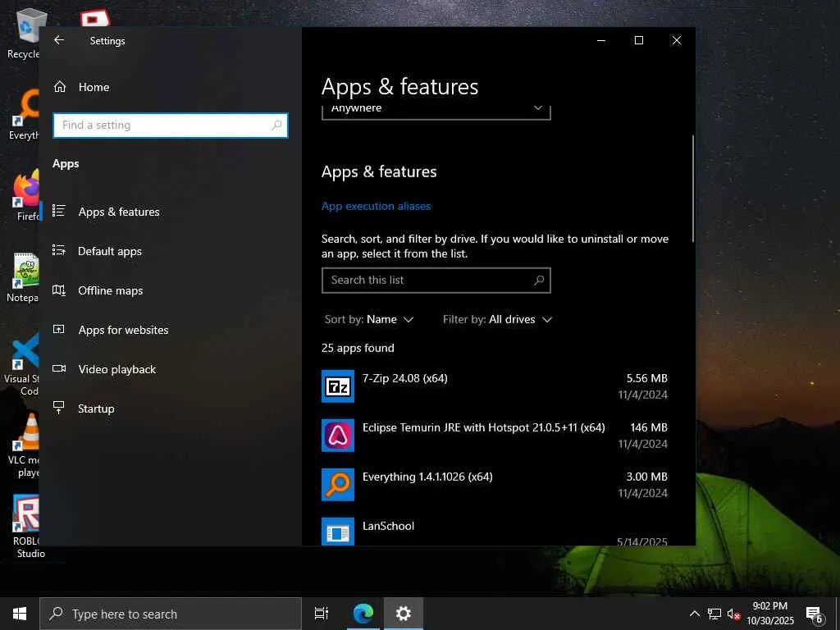Open the Windows Start menu

click(x=20, y=614)
